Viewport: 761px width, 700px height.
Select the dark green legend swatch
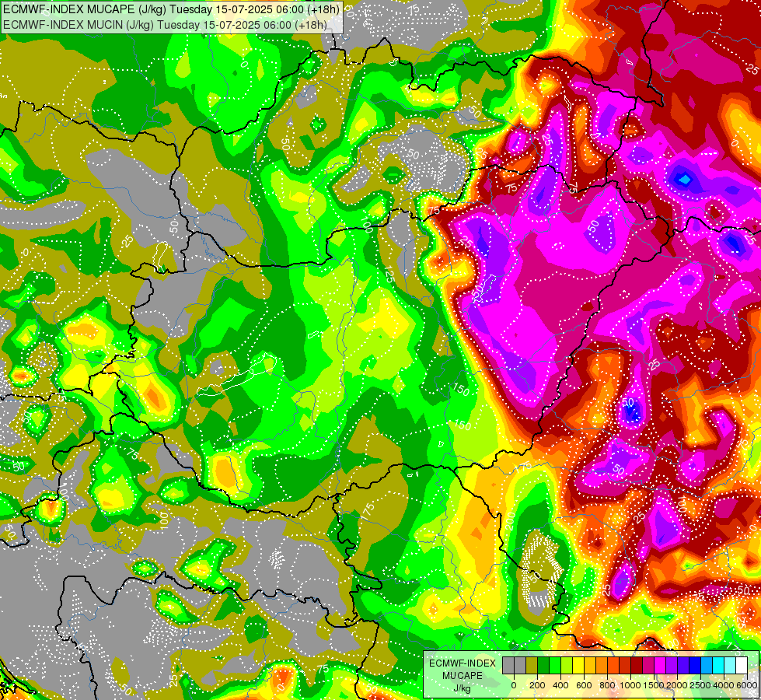[543, 666]
